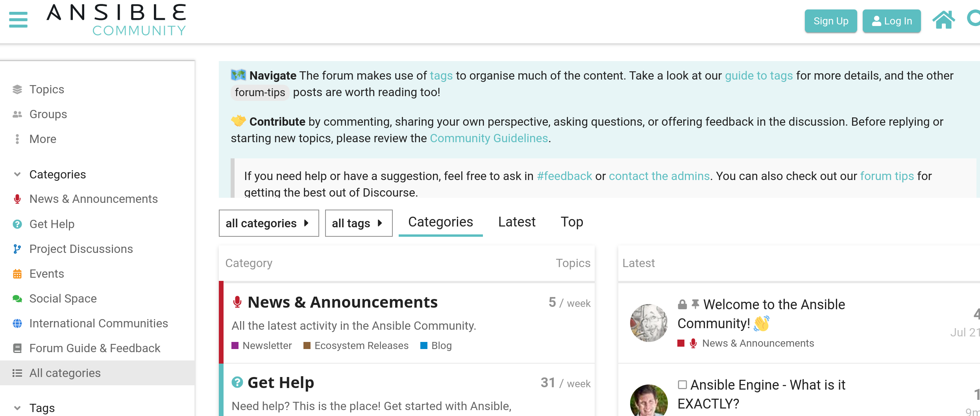The width and height of the screenshot is (980, 416).
Task: Click the home icon in the header
Action: tap(943, 19)
